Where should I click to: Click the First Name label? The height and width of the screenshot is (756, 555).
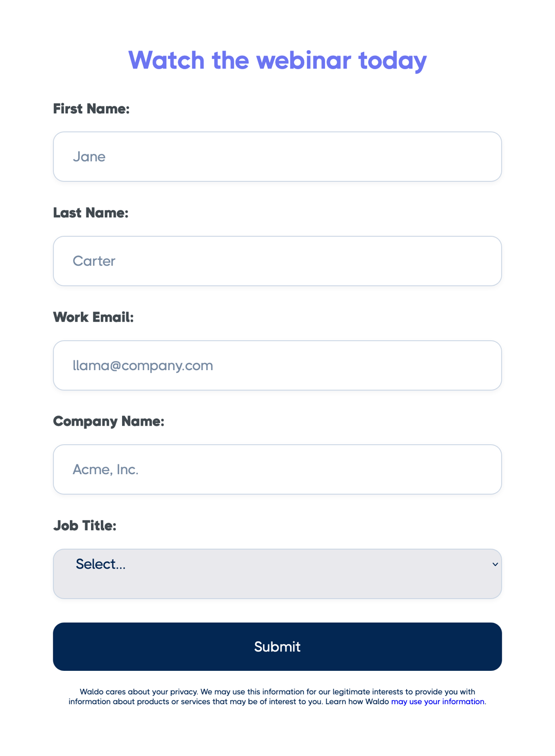91,108
